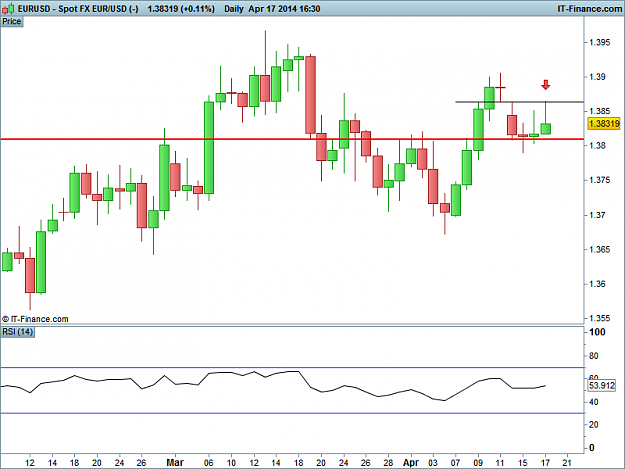Click the RSI (14) indicator label
The width and height of the screenshot is (625, 469).
coord(18,332)
